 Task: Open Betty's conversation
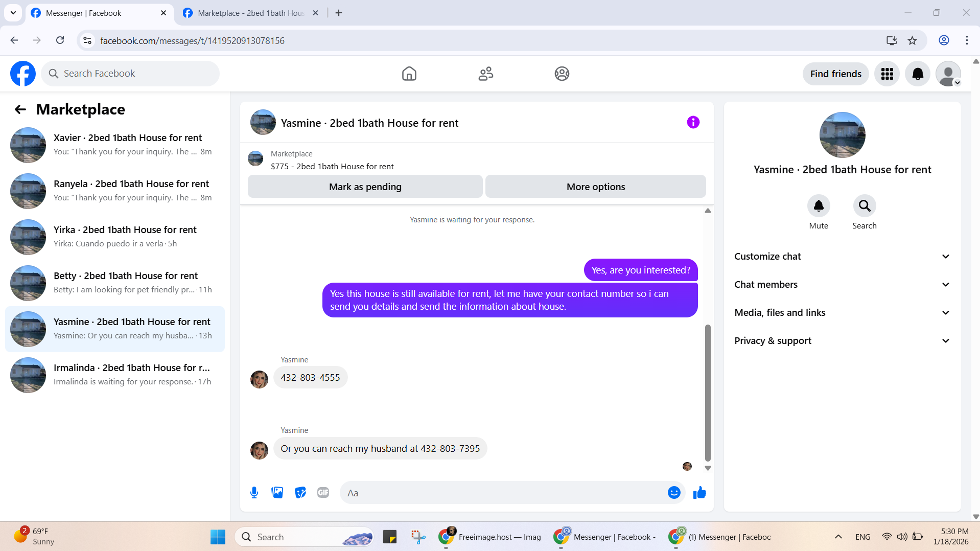[115, 283]
